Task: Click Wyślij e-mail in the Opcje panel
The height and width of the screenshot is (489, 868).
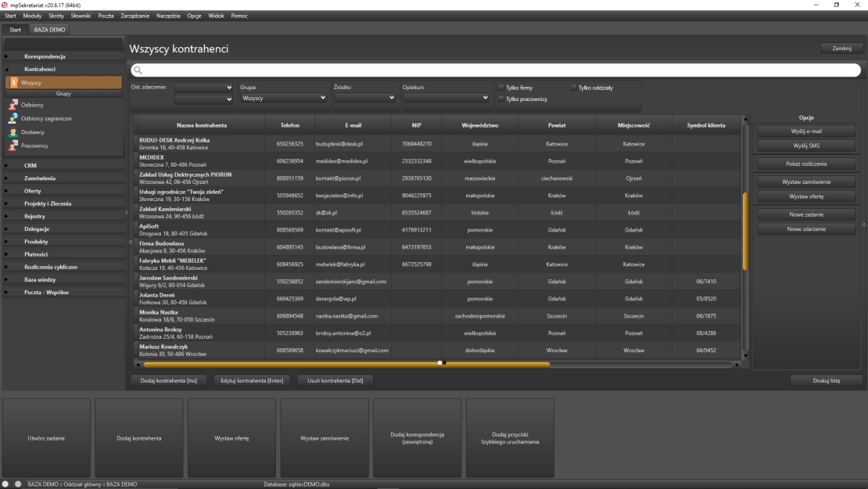Action: 806,131
